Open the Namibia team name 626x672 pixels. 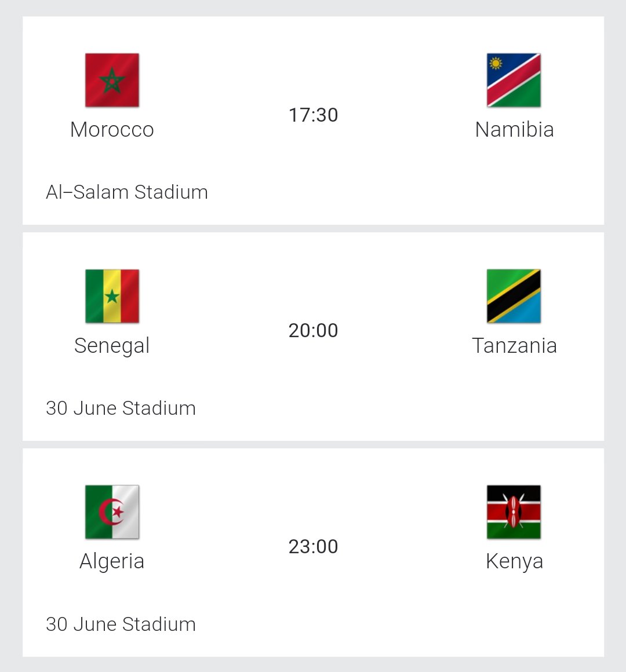coord(514,130)
